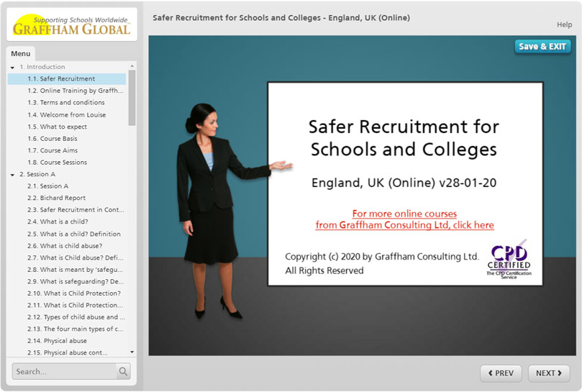582x392 pixels.
Task: Select 1.4. Welcome from Louise
Action: pos(67,114)
